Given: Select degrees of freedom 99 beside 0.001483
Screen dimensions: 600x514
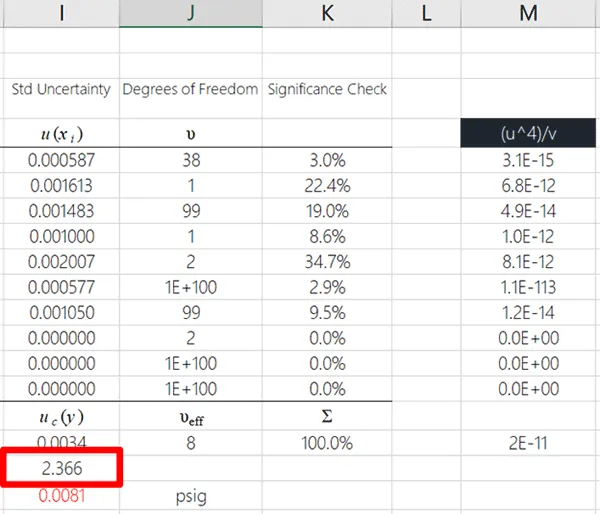Looking at the screenshot, I should click(191, 211).
